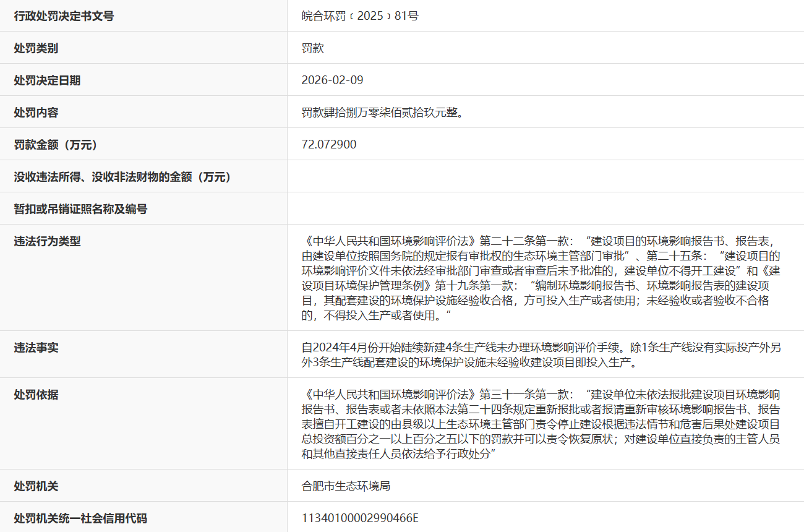Click the 暂扣或吊销证照名称及编号 label
The image size is (804, 532).
click(80, 209)
